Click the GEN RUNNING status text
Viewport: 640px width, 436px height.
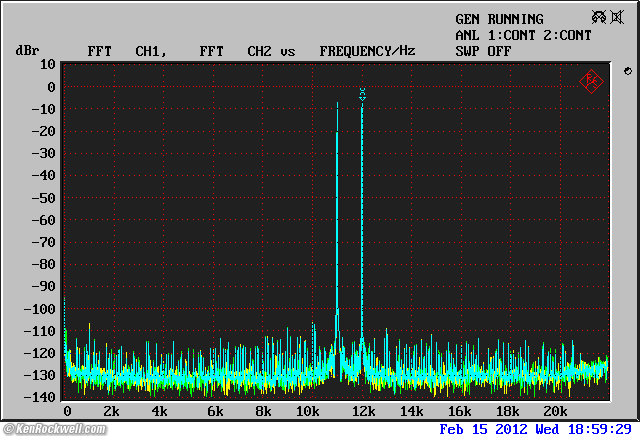[x=499, y=19]
